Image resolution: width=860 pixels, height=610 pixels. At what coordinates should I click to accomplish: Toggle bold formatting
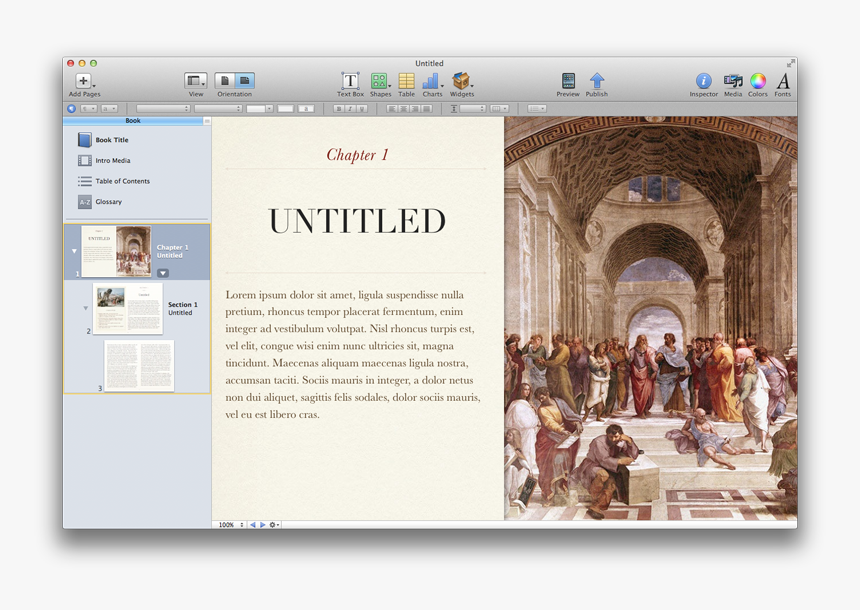[x=340, y=109]
